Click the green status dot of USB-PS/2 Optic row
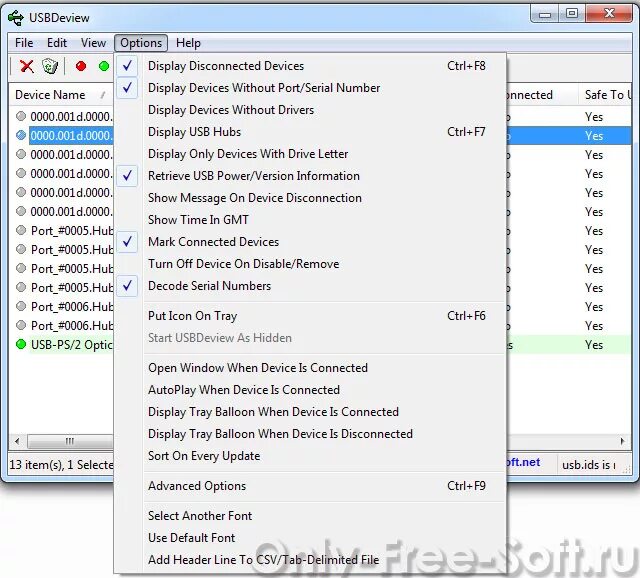The height and width of the screenshot is (578, 640). [x=21, y=345]
